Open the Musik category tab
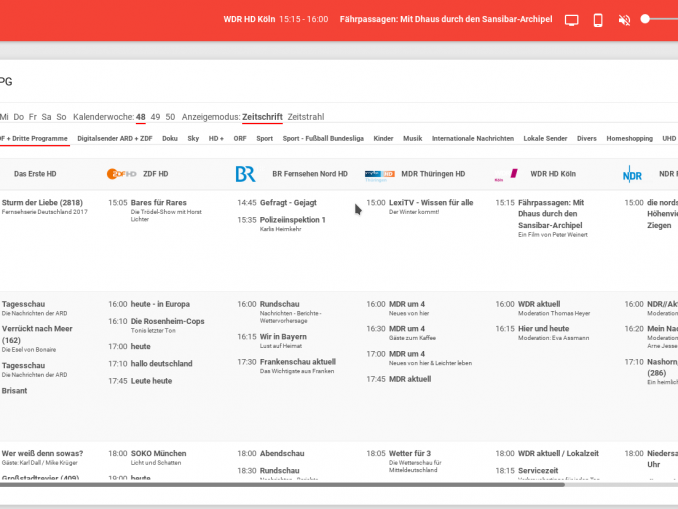Screen dimensions: 678x509 pyautogui.click(x=413, y=138)
